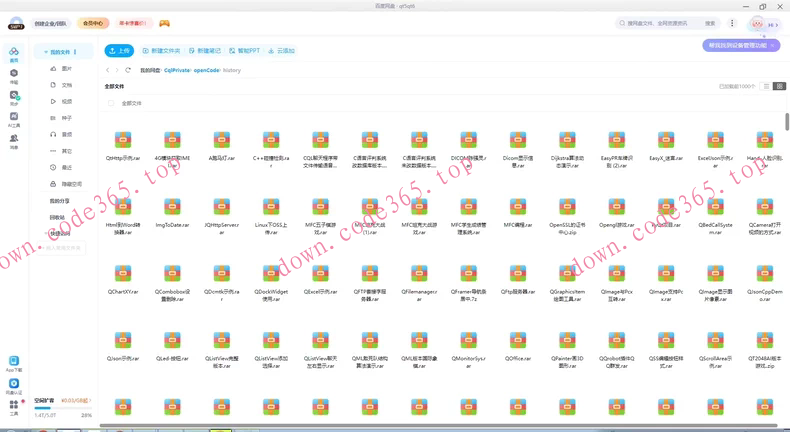Click the App下载 icon in sidebar
The image size is (790, 432).
point(14,363)
